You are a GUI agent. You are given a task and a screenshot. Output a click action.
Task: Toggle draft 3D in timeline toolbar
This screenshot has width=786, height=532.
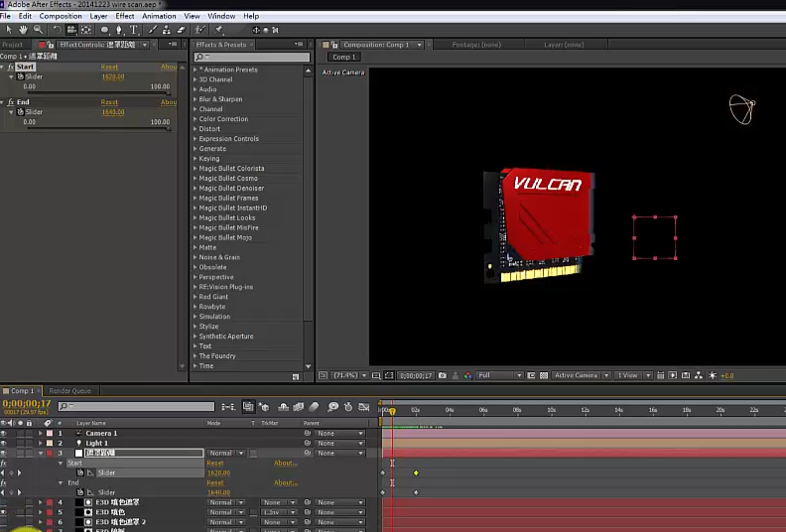pyautogui.click(x=264, y=407)
